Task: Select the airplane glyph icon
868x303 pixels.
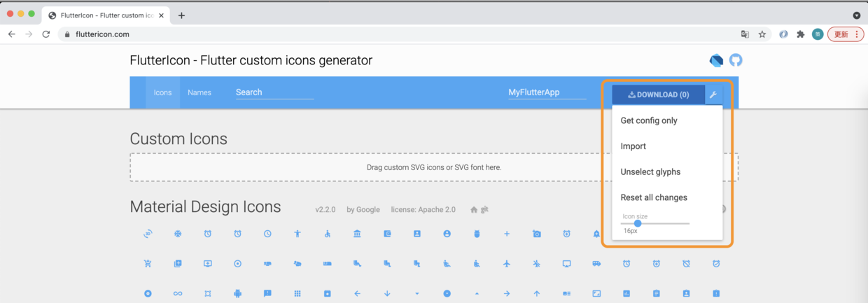Action: (x=507, y=264)
